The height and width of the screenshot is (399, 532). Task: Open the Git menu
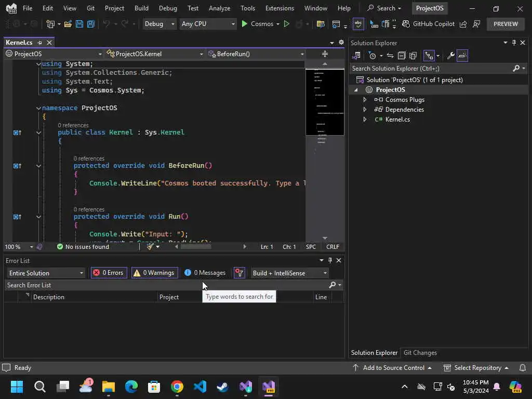pyautogui.click(x=90, y=8)
